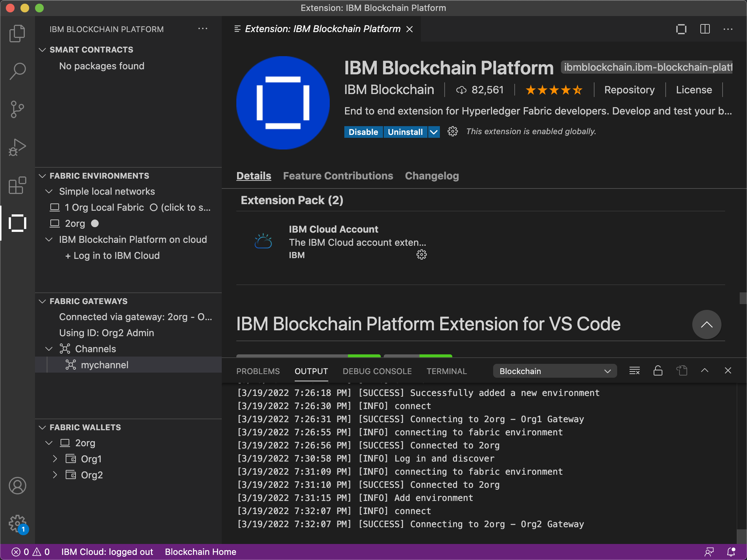This screenshot has height=560, width=747.
Task: Collapse Simple local networks group
Action: click(49, 191)
